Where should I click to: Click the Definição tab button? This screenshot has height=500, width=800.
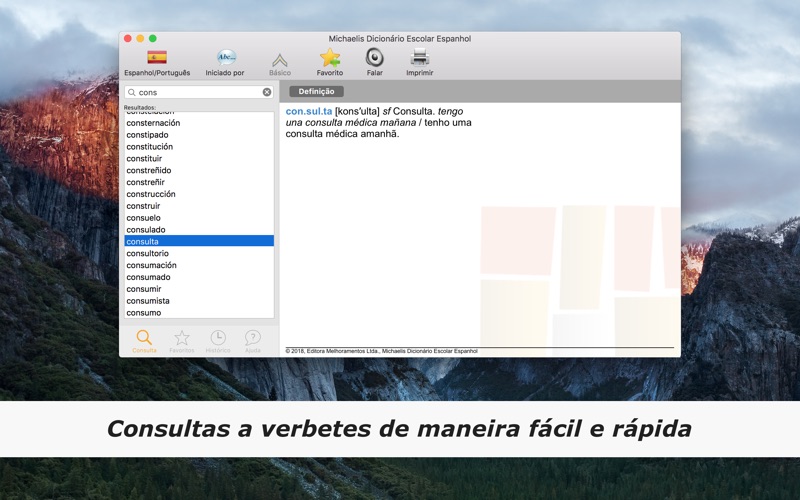pyautogui.click(x=316, y=91)
